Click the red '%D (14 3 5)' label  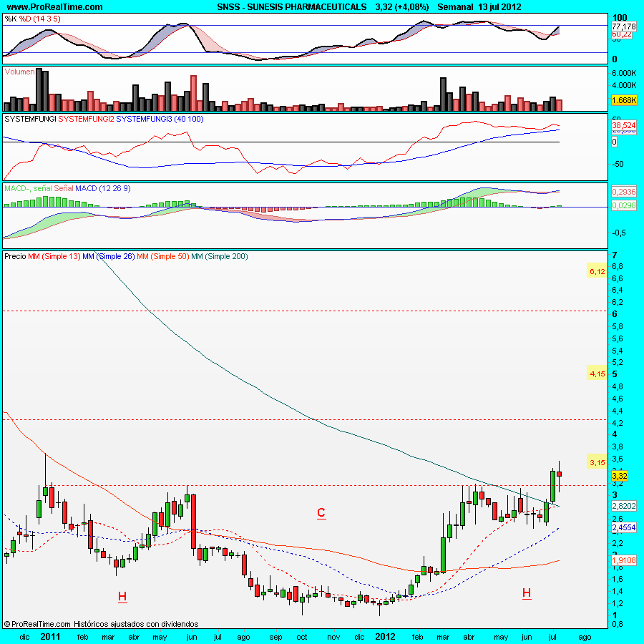40,19
